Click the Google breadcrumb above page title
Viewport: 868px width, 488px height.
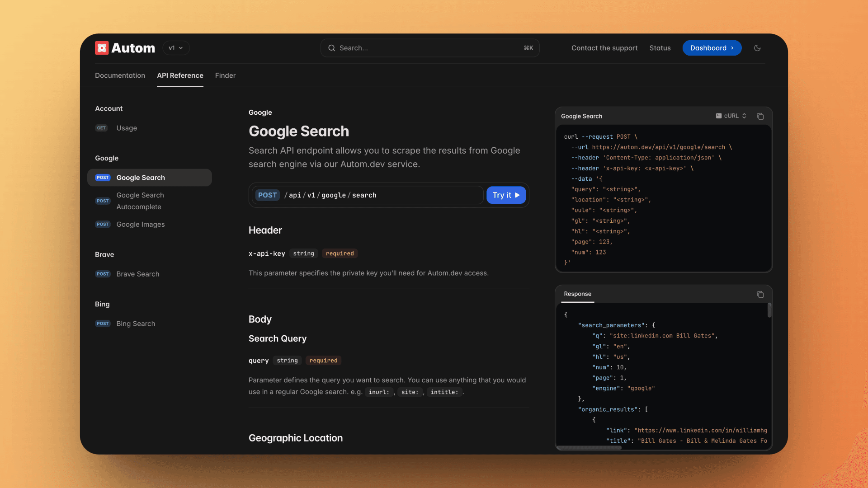coord(260,113)
